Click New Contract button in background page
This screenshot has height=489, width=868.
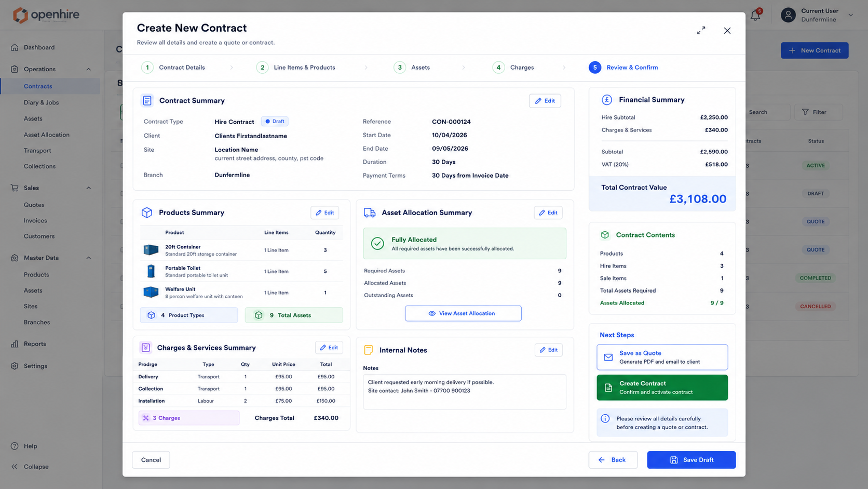pos(815,50)
